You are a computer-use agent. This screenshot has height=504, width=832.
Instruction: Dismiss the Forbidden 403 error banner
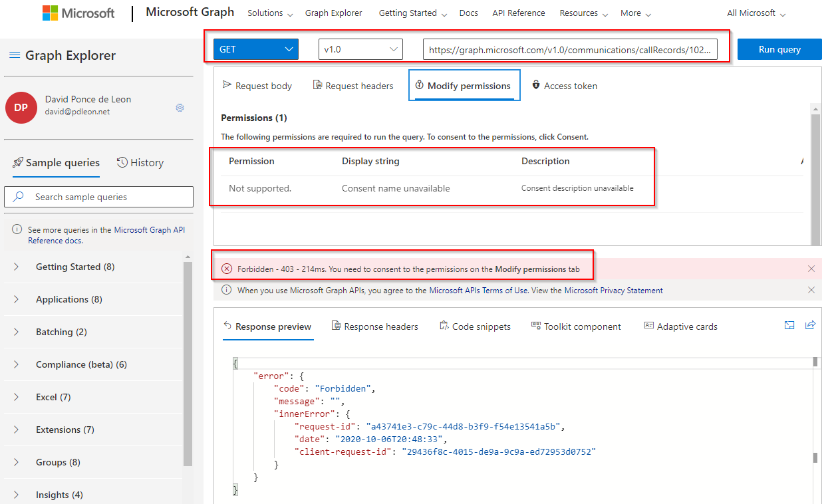[811, 269]
